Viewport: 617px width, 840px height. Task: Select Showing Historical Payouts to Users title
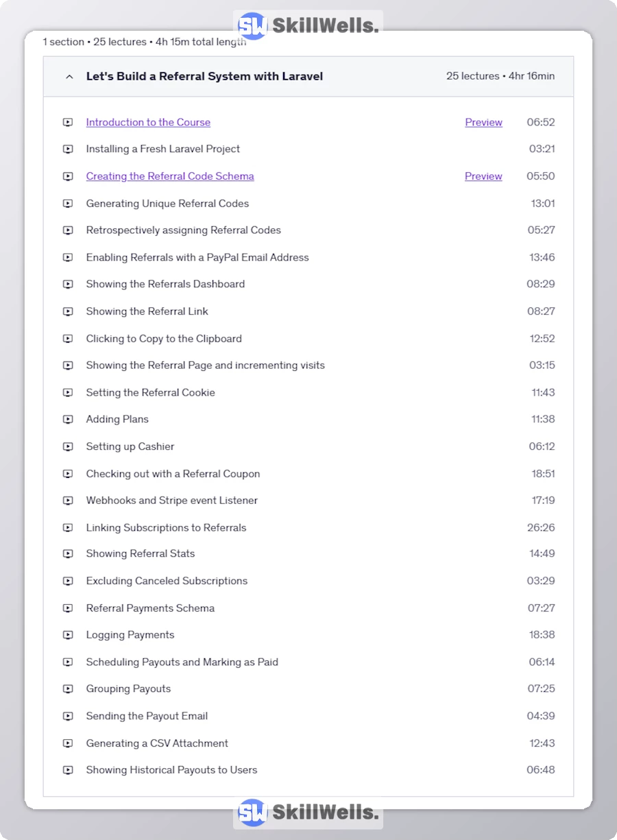(x=171, y=770)
